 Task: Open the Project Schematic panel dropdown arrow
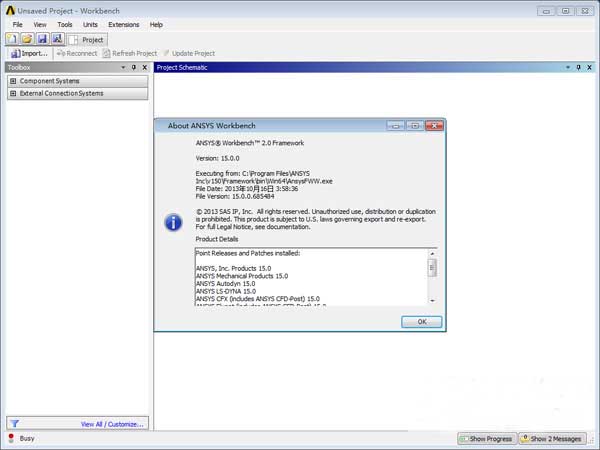click(568, 67)
